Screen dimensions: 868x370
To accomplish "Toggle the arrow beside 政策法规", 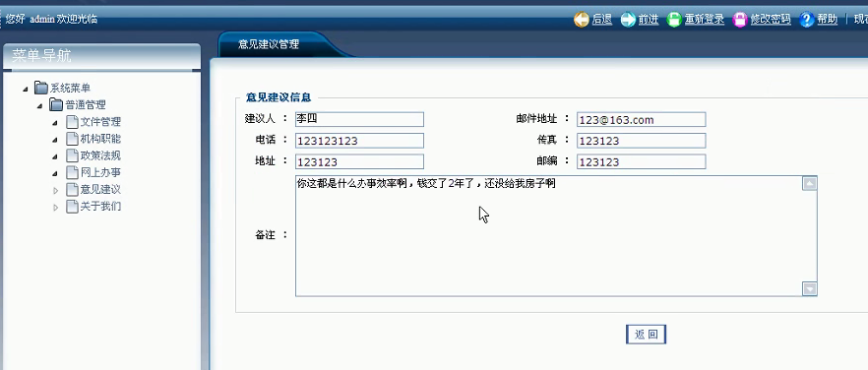I will [55, 156].
